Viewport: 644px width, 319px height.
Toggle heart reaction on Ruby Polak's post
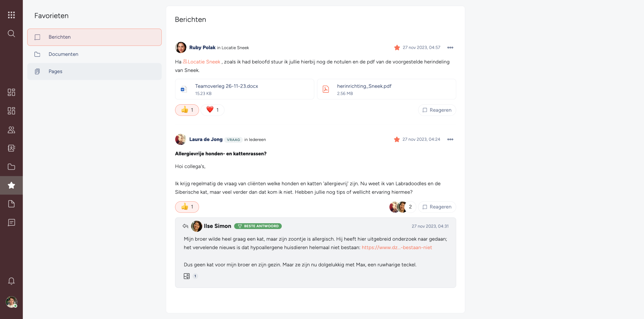213,110
